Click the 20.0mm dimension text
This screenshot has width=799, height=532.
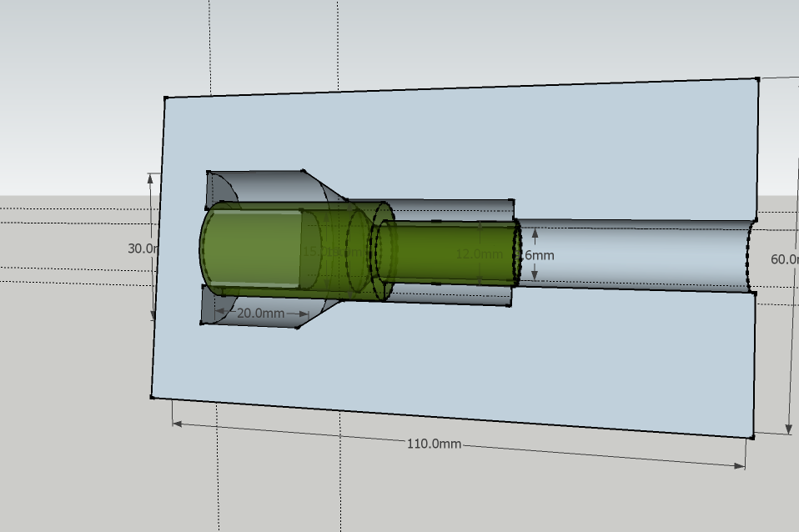[260, 314]
